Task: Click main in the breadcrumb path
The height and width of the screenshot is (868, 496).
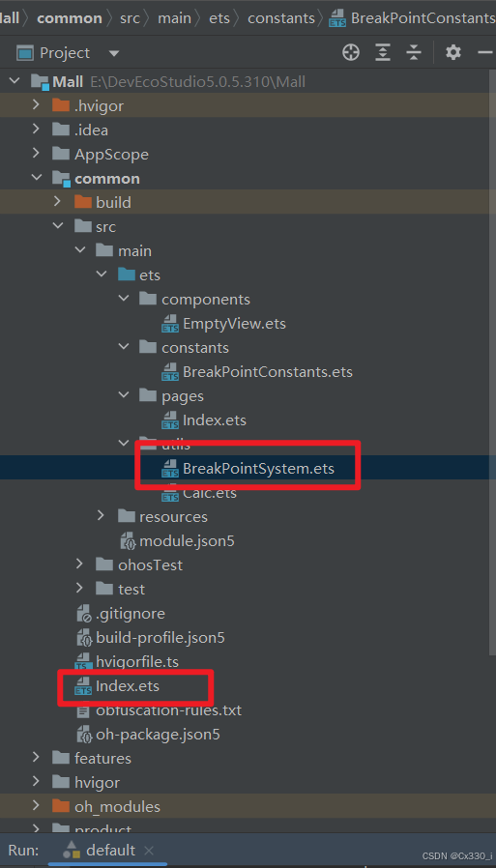Action: pos(174,18)
